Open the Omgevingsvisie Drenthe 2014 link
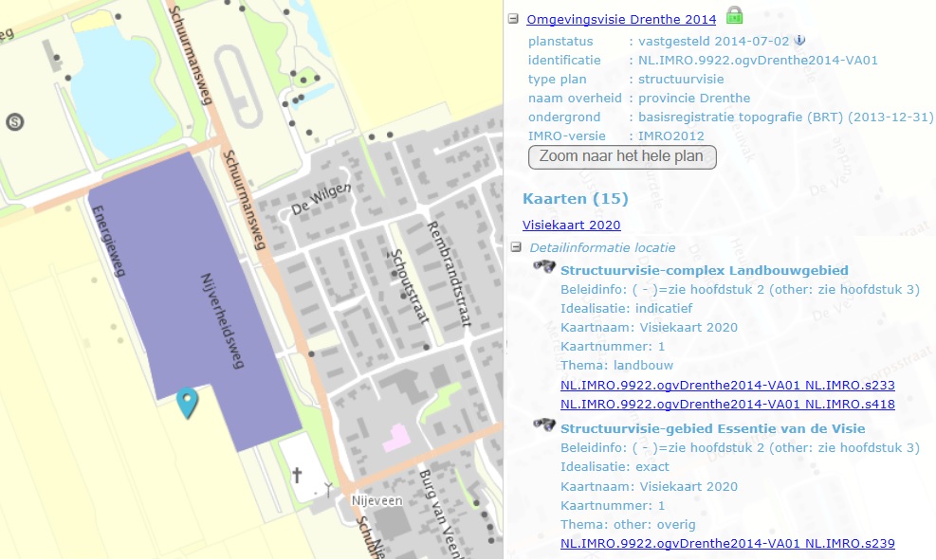 (622, 18)
